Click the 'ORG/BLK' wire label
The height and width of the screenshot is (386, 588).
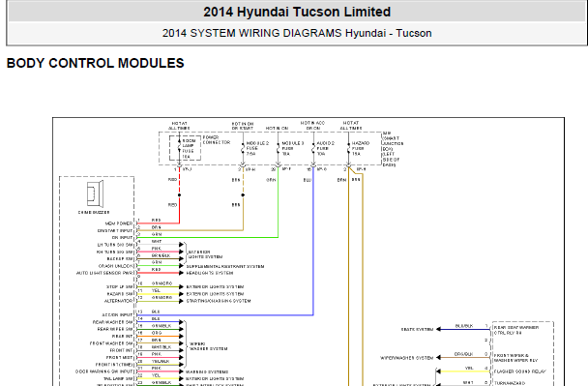[463, 354]
